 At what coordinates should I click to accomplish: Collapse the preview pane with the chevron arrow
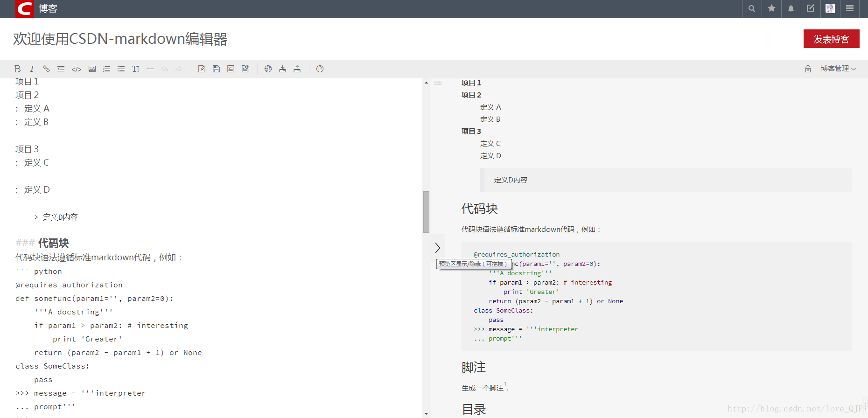click(x=437, y=247)
